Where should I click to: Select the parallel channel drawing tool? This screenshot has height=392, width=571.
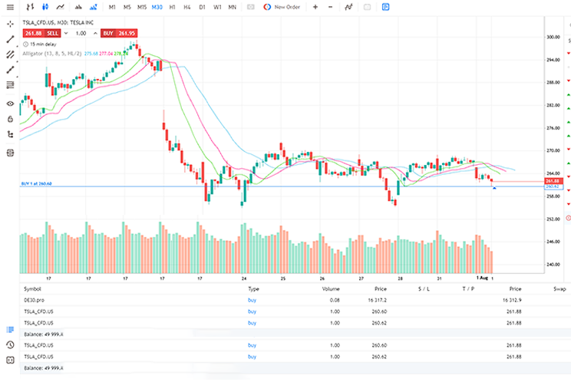pyautogui.click(x=10, y=55)
